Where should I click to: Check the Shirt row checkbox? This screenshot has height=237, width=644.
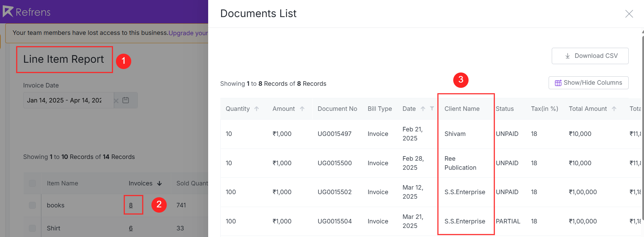point(32,228)
